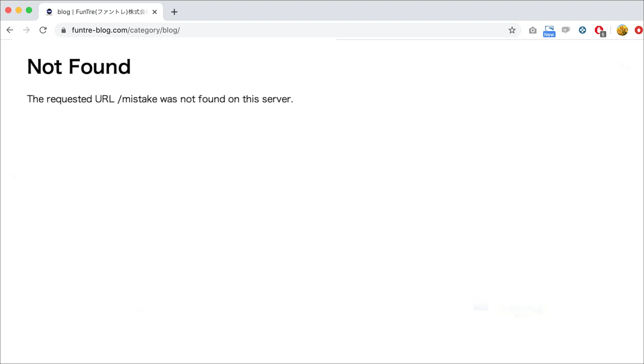The width and height of the screenshot is (644, 364).
Task: Click the forward navigation arrow
Action: coord(26,30)
